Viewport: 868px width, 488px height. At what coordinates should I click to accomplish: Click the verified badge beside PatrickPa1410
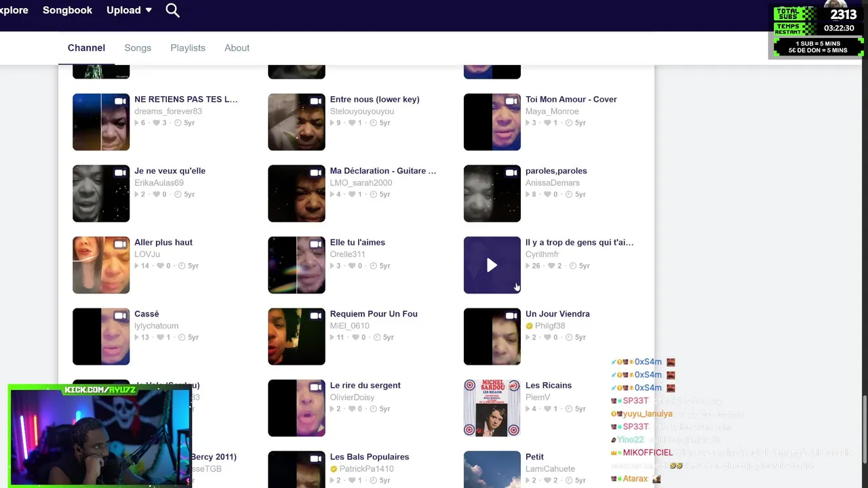(x=334, y=469)
